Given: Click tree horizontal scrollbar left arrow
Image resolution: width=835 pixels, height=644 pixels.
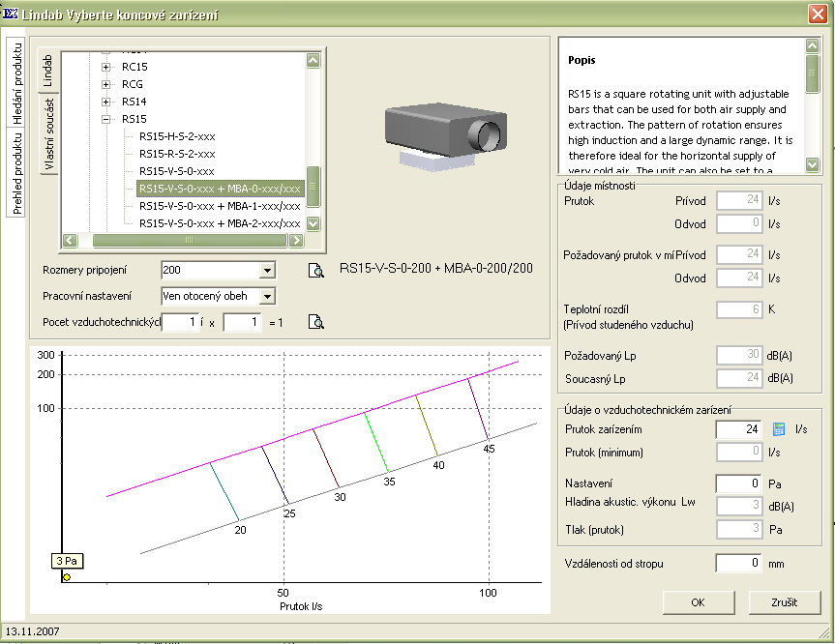Looking at the screenshot, I should click(70, 240).
